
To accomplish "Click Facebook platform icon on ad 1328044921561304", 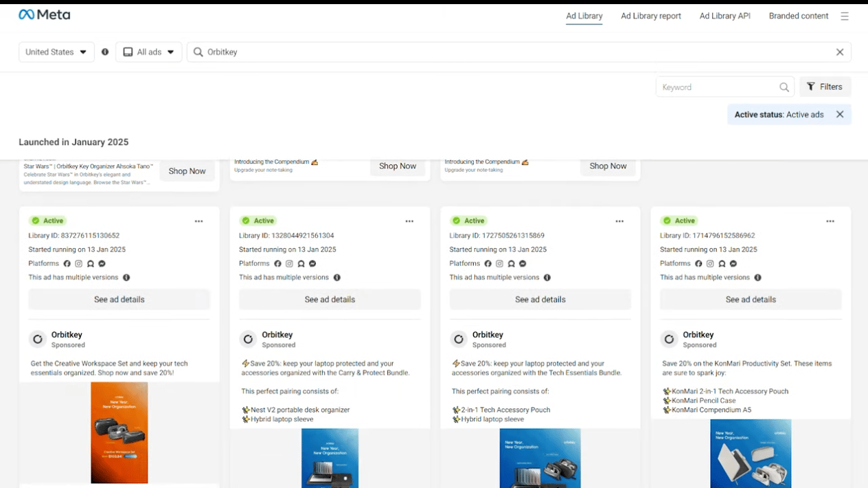I will [x=278, y=264].
